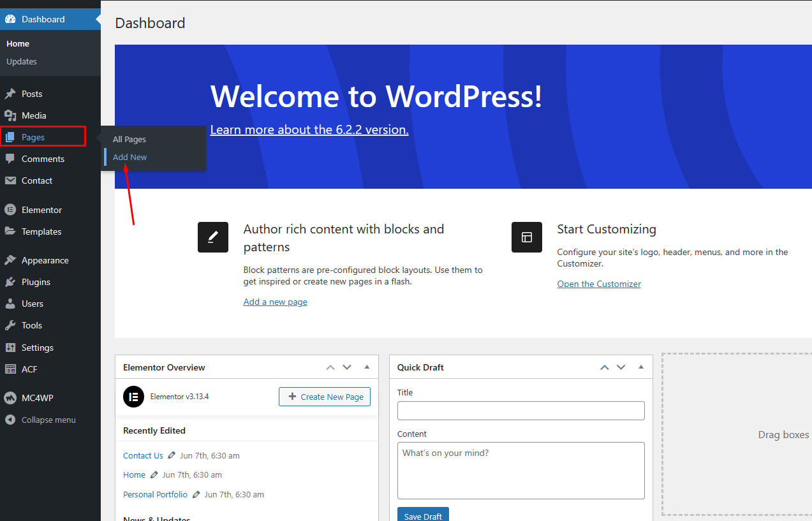Open Media library via its sidebar icon
The height and width of the screenshot is (521, 812).
coord(10,115)
